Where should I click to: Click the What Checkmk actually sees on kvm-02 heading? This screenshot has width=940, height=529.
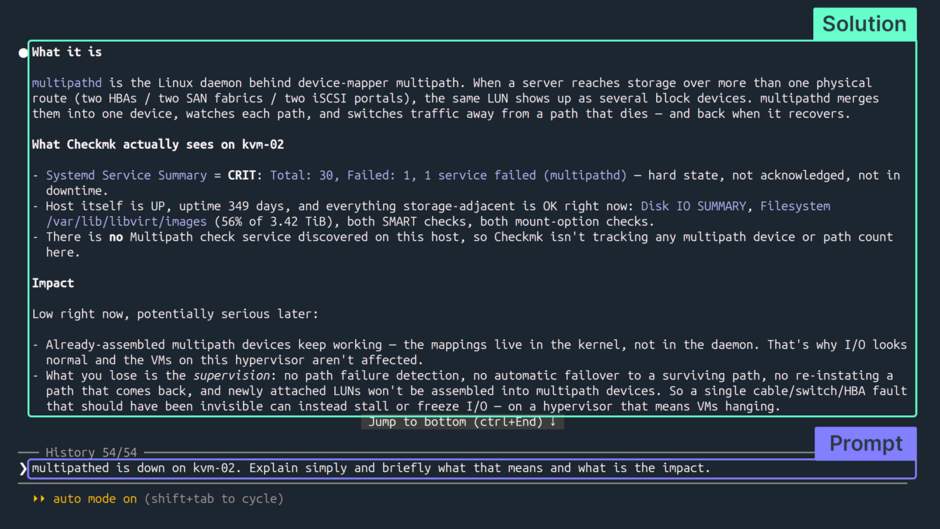click(158, 145)
